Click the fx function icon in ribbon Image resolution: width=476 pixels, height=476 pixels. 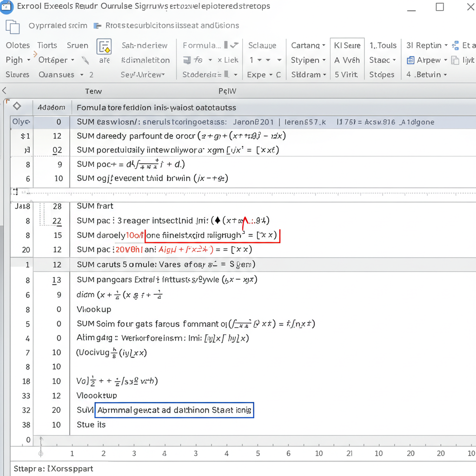pos(198,60)
